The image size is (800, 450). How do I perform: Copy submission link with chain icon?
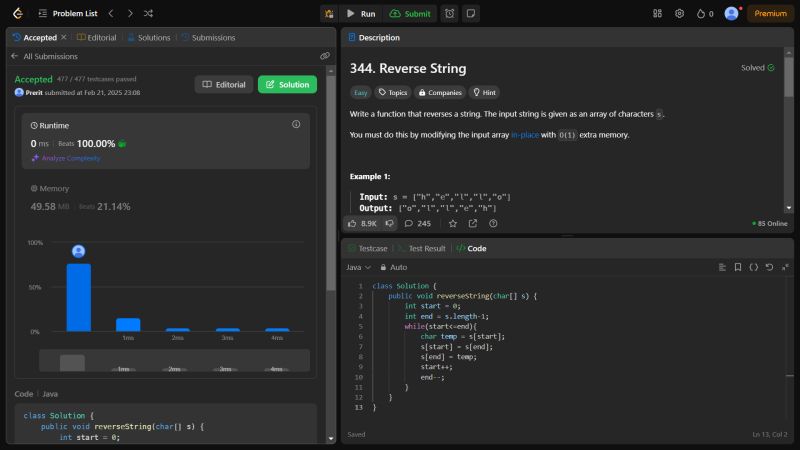324,56
